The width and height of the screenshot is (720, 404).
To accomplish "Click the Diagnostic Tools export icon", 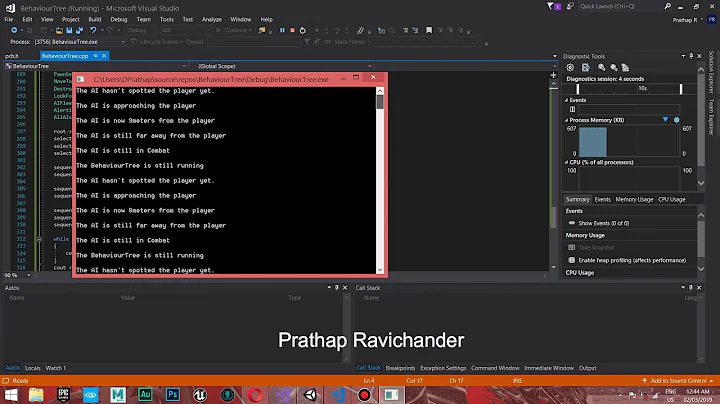I will click(586, 67).
